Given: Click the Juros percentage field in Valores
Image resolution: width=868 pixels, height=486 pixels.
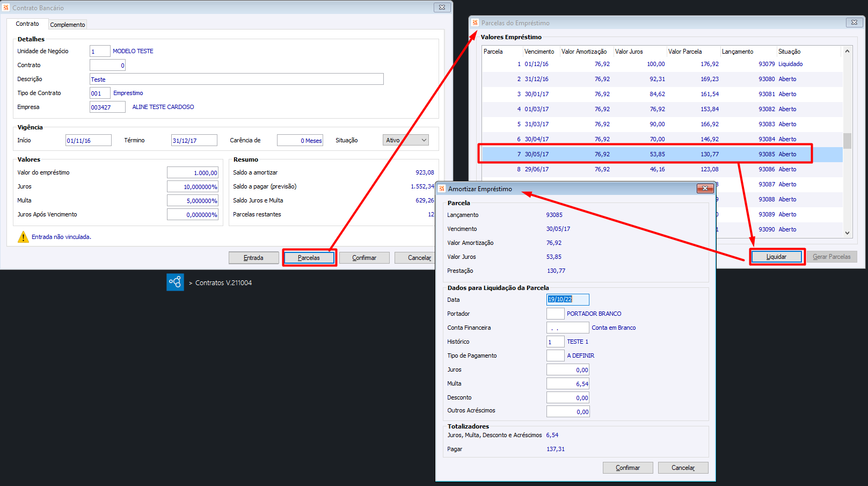Looking at the screenshot, I should point(193,186).
